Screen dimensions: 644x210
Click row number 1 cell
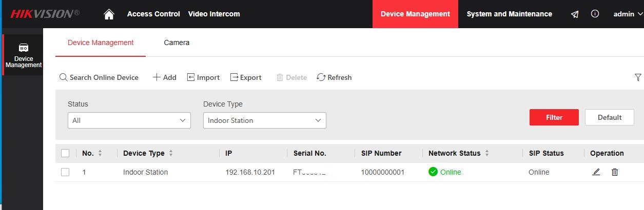(x=84, y=172)
